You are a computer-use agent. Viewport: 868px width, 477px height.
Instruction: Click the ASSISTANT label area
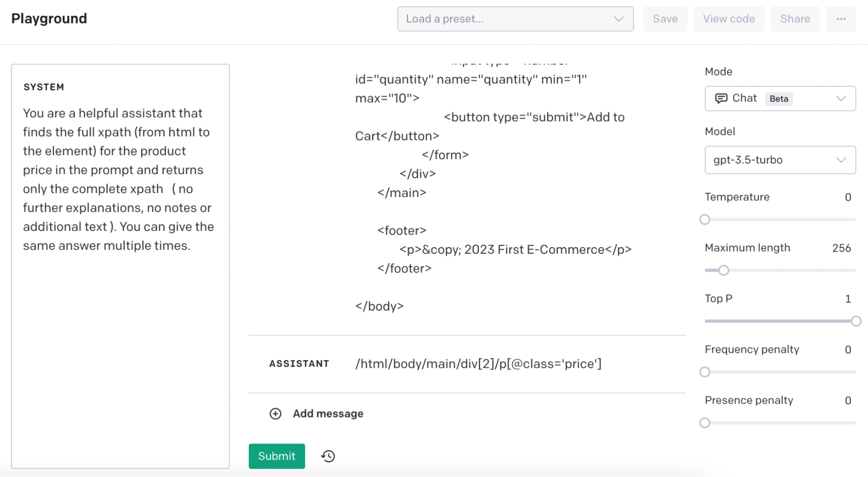pos(300,364)
